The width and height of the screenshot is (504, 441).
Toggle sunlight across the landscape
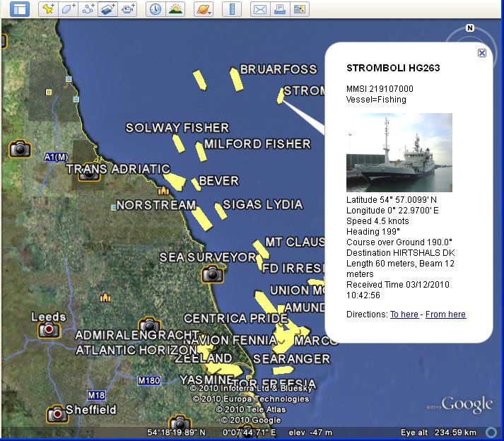(x=175, y=8)
